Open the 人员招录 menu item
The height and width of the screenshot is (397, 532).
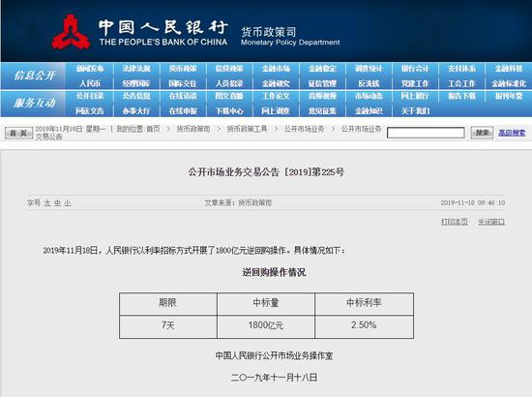point(229,83)
